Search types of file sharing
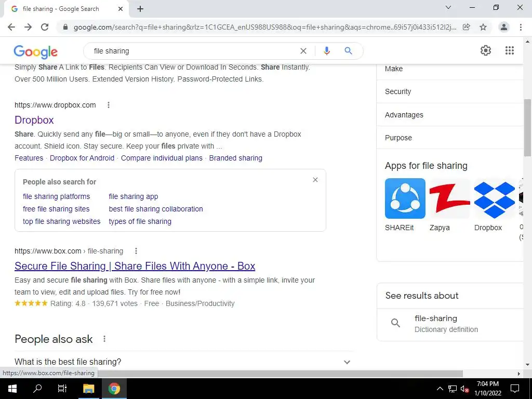The width and height of the screenshot is (532, 399). (x=140, y=221)
